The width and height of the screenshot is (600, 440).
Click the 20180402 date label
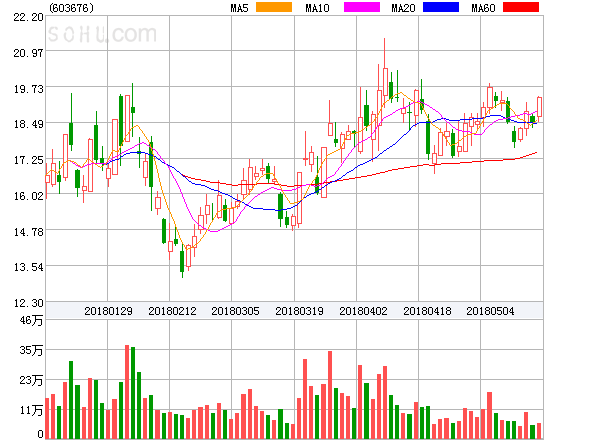click(363, 311)
